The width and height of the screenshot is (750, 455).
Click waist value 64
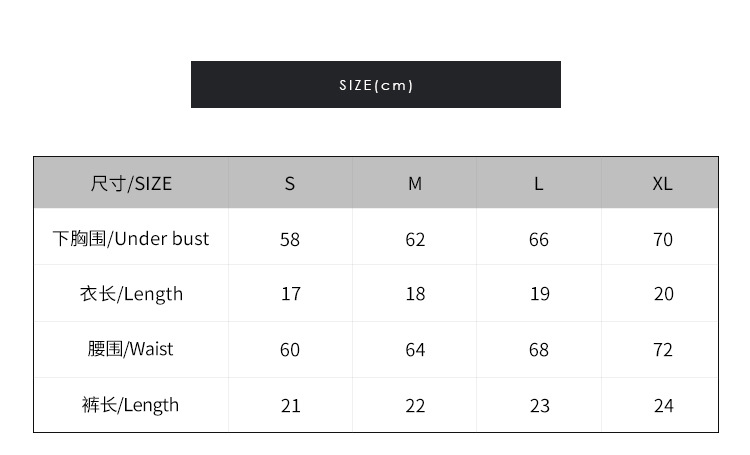coord(415,349)
